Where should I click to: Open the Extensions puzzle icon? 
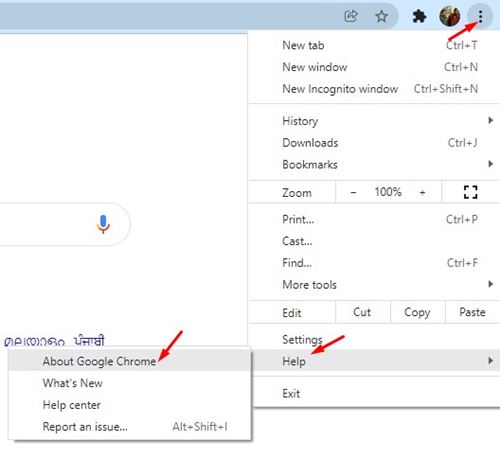tap(419, 16)
